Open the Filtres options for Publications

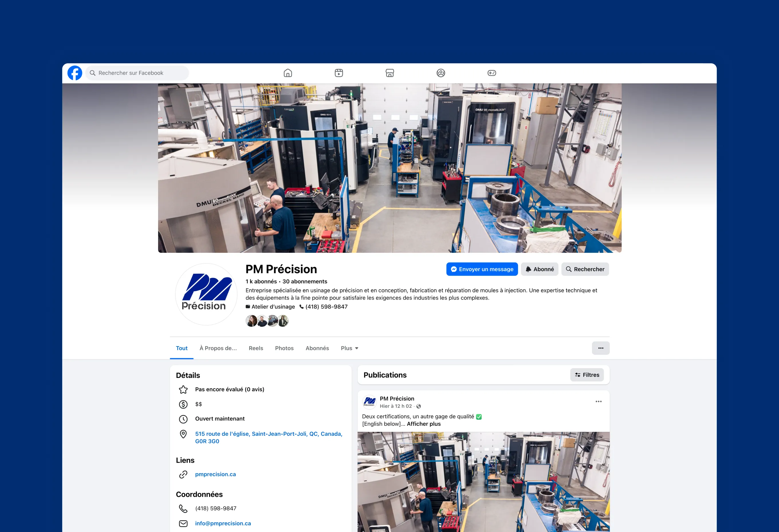click(587, 375)
